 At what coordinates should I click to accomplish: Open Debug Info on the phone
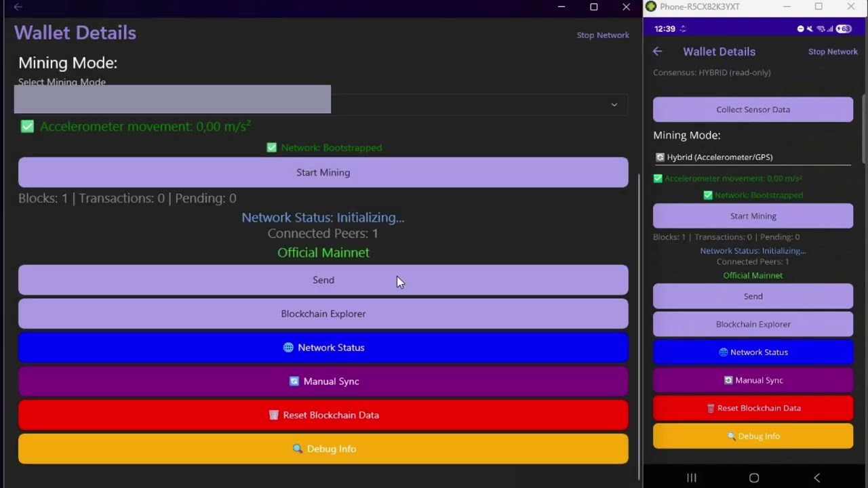[753, 436]
